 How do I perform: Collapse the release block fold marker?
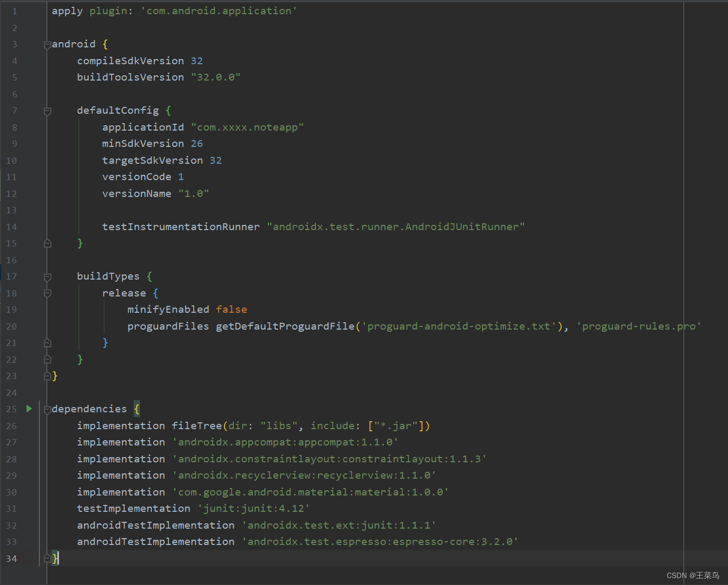(47, 293)
